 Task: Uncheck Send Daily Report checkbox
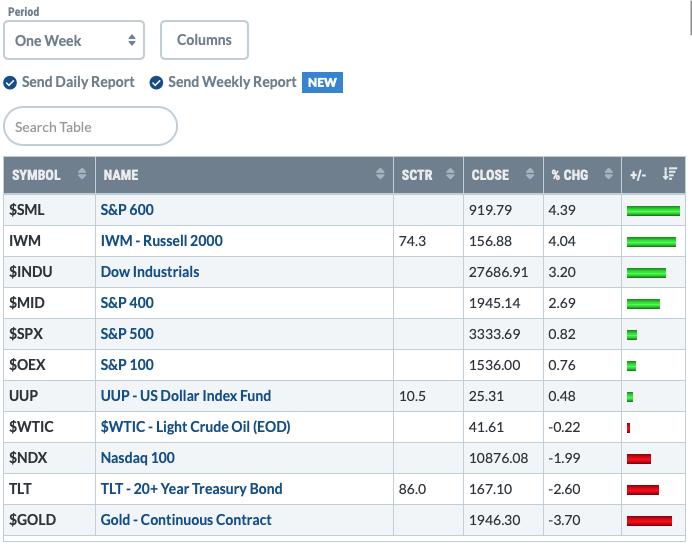point(10,83)
